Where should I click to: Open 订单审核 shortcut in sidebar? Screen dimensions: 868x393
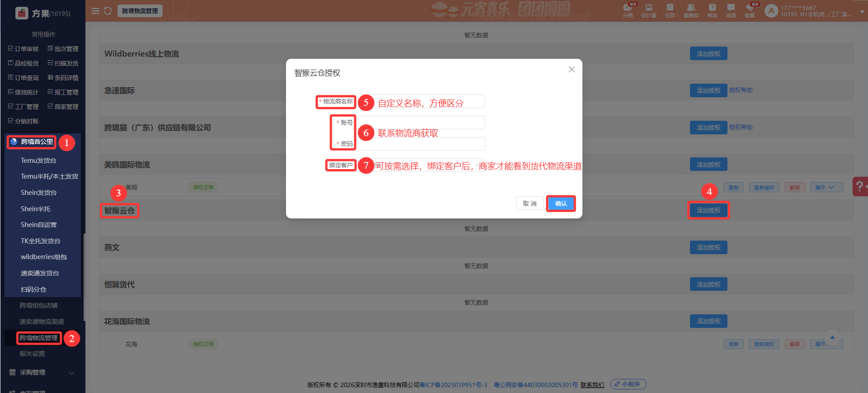tap(23, 49)
